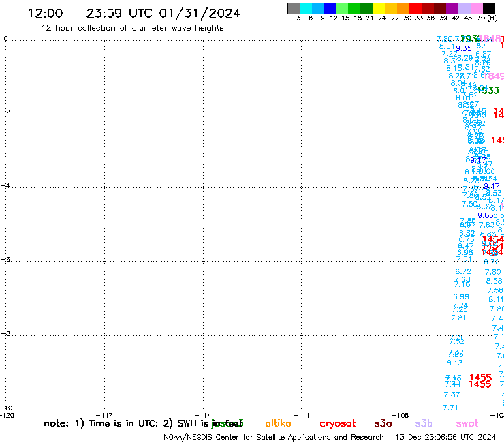The image size is (504, 443).
Task: Click the gold 27 ft legend swatch
Action: pos(391,8)
